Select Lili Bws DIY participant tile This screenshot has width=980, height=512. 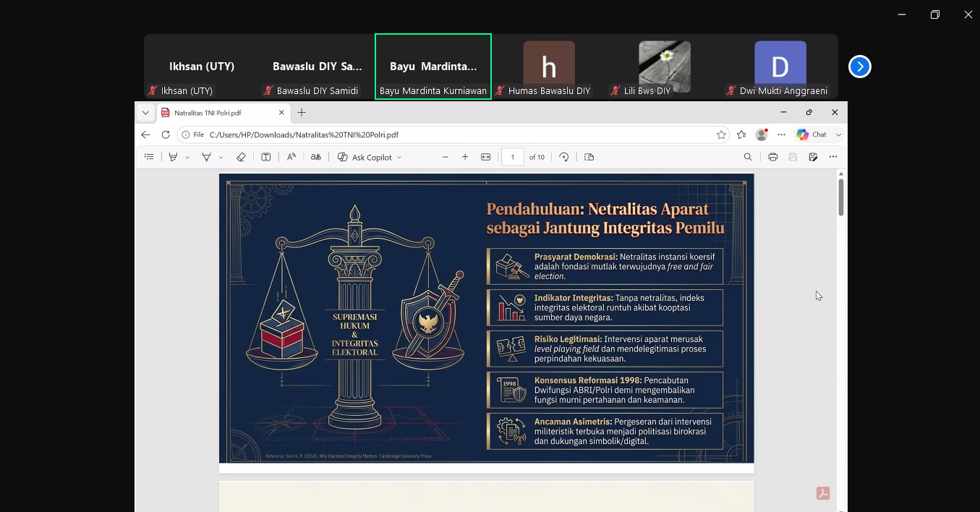point(665,67)
